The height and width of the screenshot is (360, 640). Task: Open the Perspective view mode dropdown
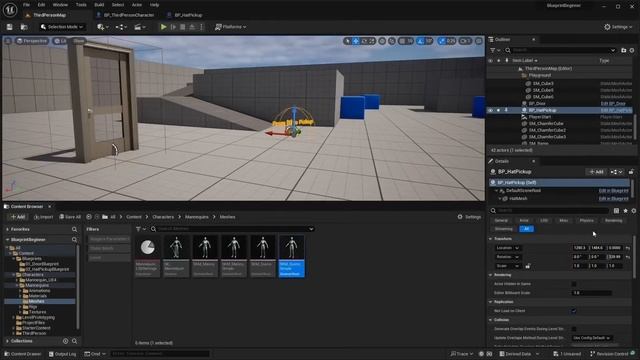32,41
